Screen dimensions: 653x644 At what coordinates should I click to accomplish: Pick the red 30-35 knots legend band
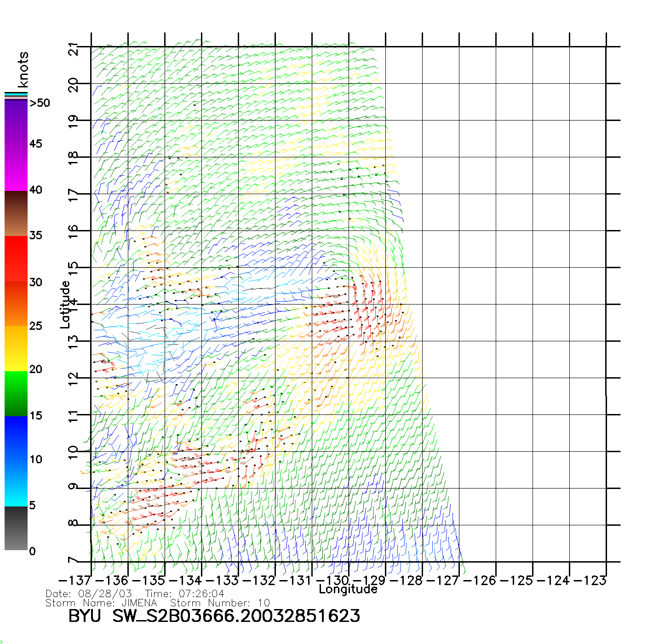pos(16,259)
